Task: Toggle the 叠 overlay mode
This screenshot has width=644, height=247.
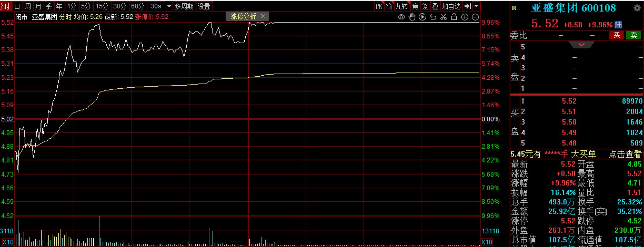Action: 435,6
